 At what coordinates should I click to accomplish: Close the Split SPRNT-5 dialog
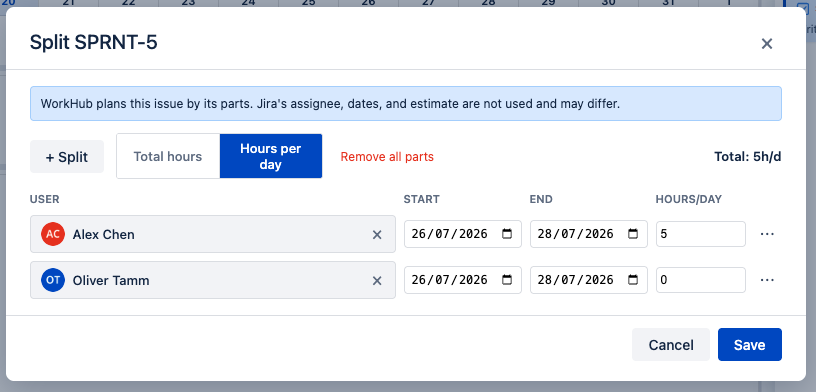click(767, 44)
